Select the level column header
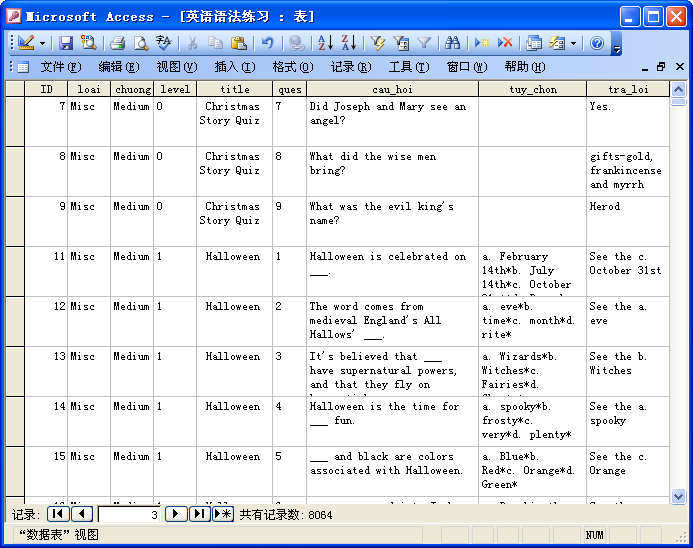693x548 pixels. pos(175,89)
